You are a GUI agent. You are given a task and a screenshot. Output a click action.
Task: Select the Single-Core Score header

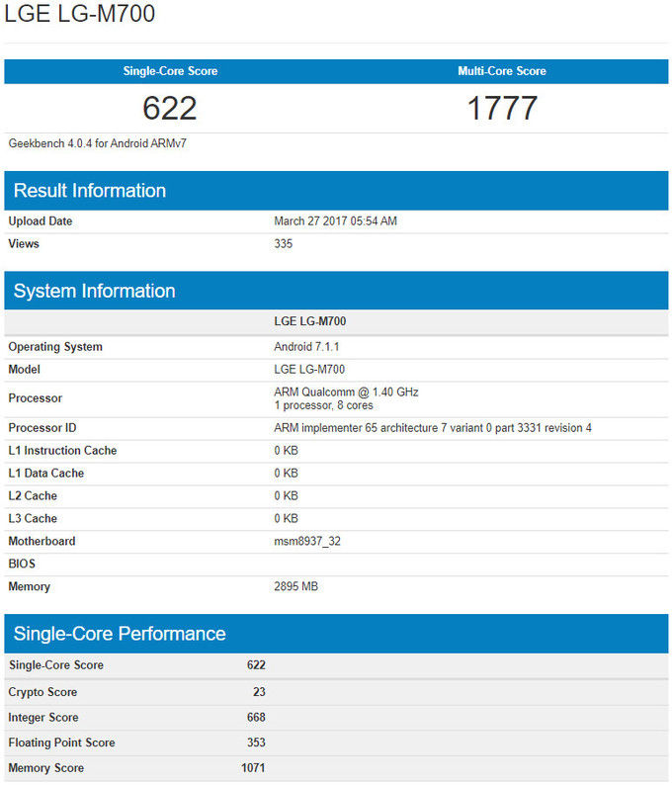coord(170,71)
